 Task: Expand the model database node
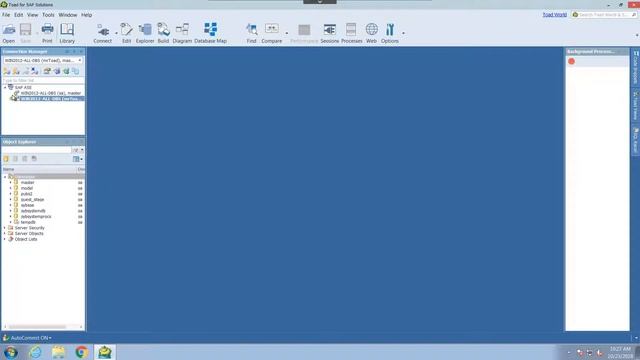[x=11, y=188]
